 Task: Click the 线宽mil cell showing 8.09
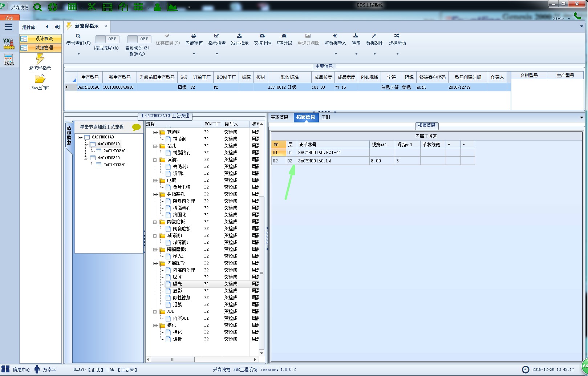[382, 161]
